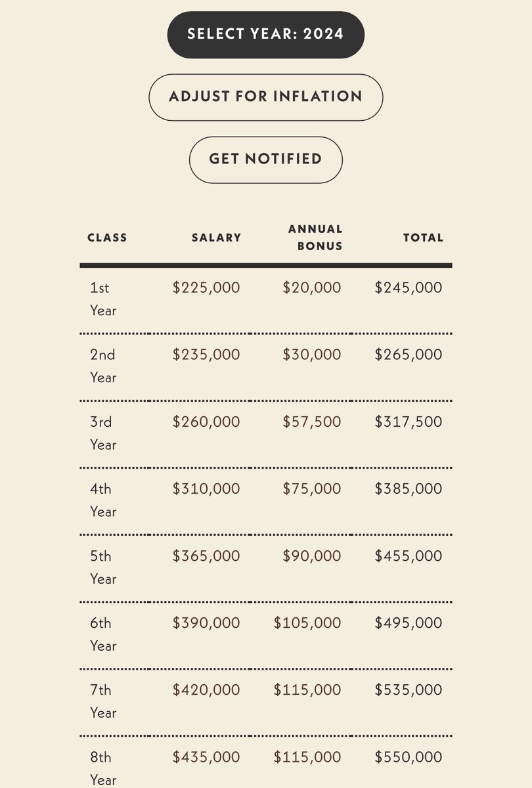Select the 4th Year row label

pos(103,500)
